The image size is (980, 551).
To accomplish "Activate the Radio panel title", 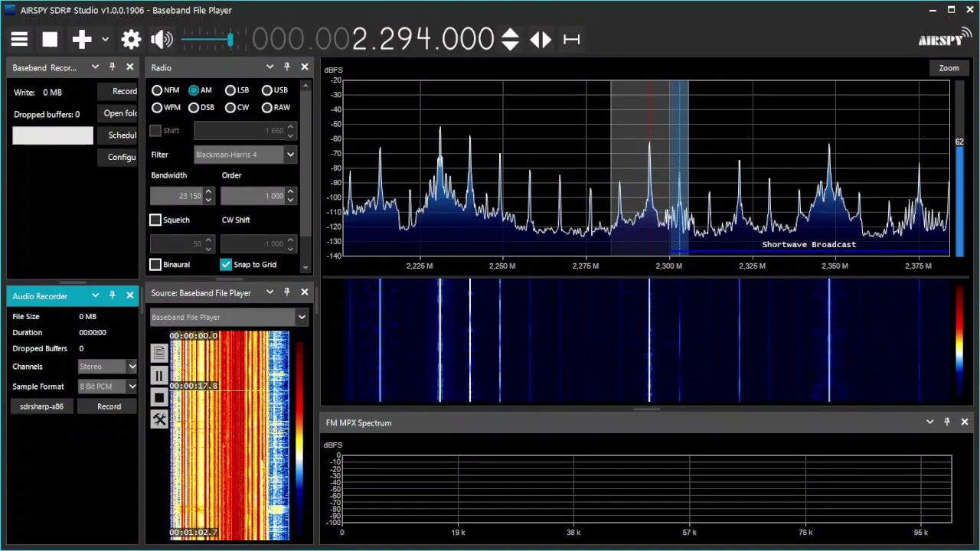I will pos(162,68).
